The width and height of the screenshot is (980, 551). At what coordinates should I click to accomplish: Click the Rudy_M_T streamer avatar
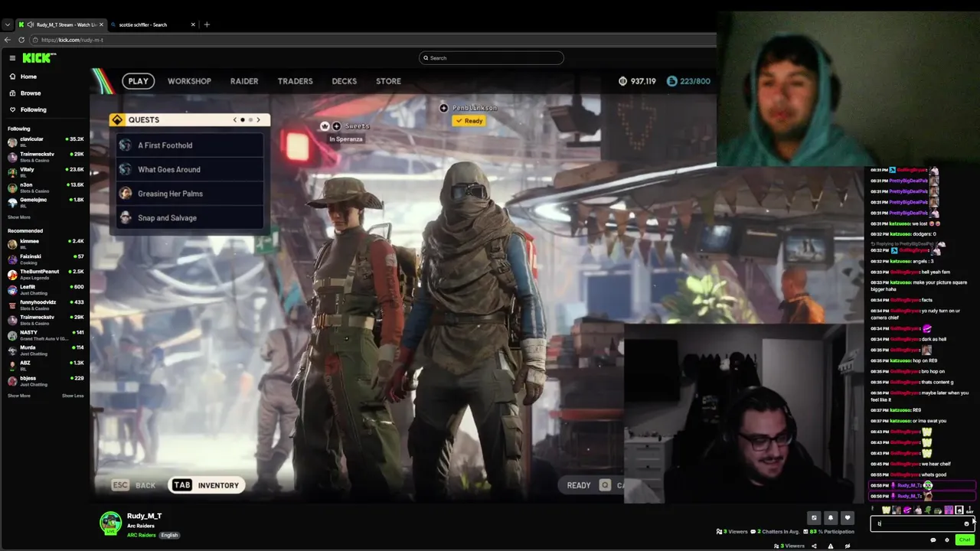(x=110, y=523)
